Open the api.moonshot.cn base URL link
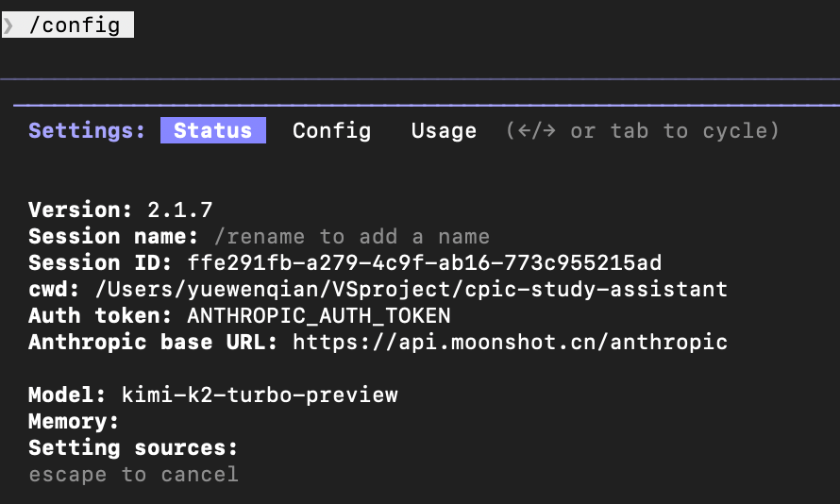This screenshot has width=840, height=504. click(x=510, y=342)
